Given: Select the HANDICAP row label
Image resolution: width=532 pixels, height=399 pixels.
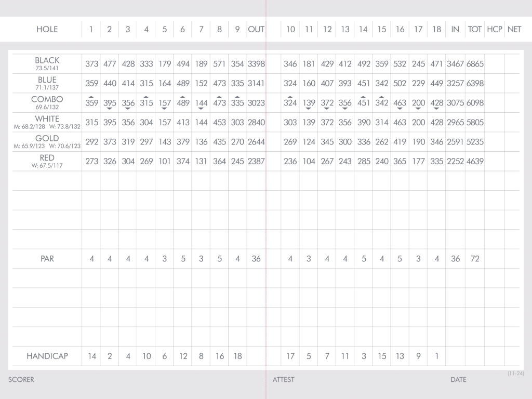Looking at the screenshot, I should (x=47, y=356).
